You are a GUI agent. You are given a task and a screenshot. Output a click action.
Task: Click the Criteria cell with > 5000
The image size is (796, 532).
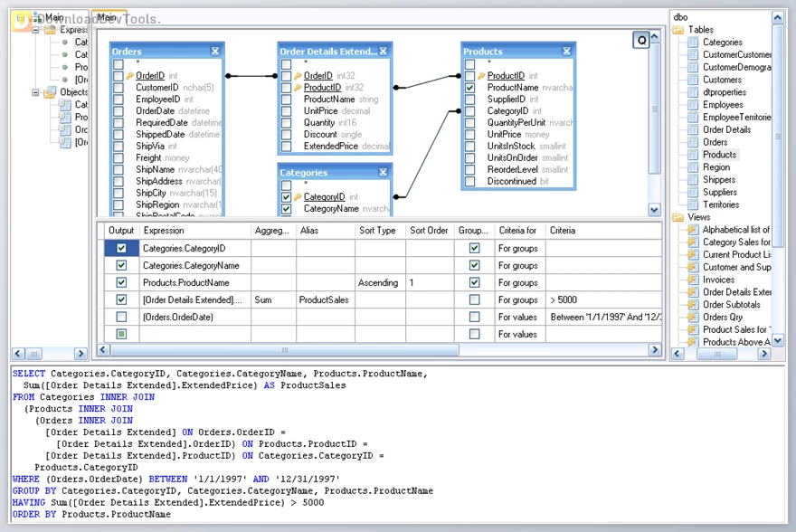pos(604,300)
